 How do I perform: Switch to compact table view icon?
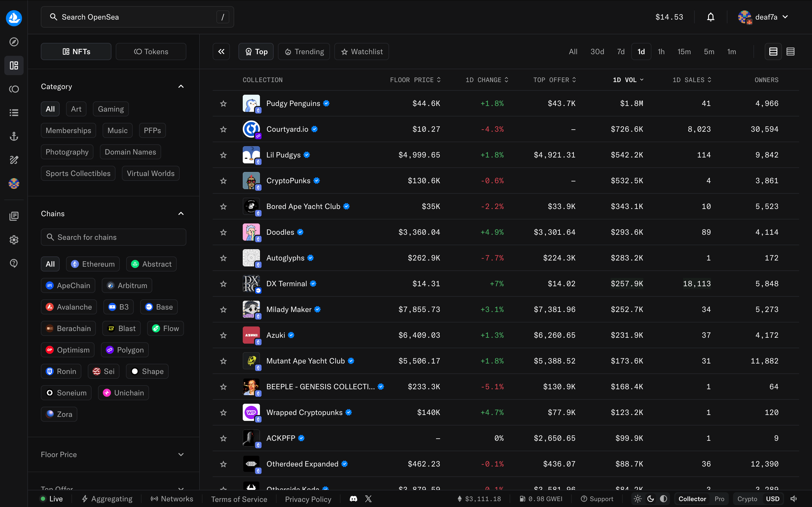pyautogui.click(x=790, y=52)
